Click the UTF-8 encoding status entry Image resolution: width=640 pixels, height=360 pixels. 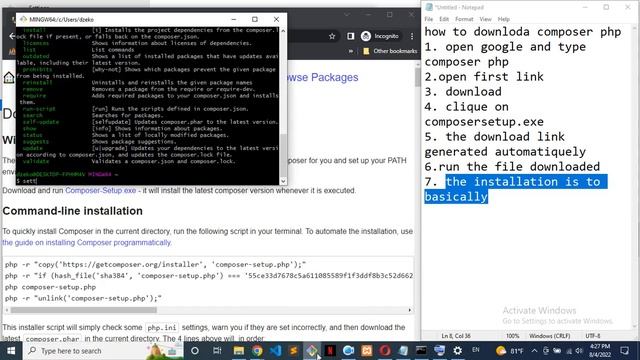pyautogui.click(x=593, y=336)
